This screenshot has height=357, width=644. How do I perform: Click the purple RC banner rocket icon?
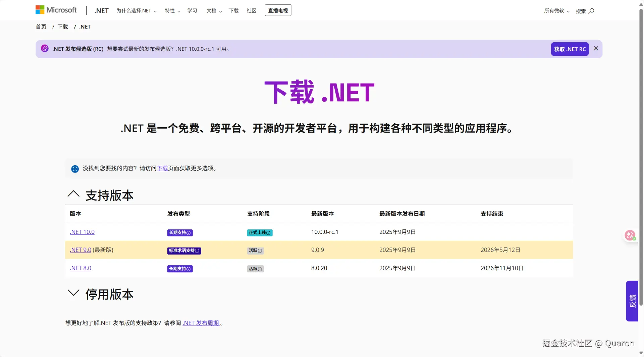[x=45, y=48]
